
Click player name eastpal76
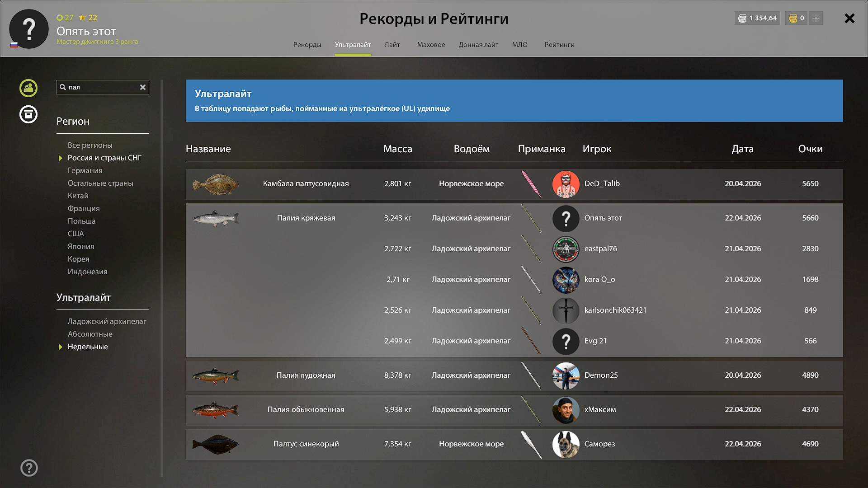pyautogui.click(x=600, y=249)
